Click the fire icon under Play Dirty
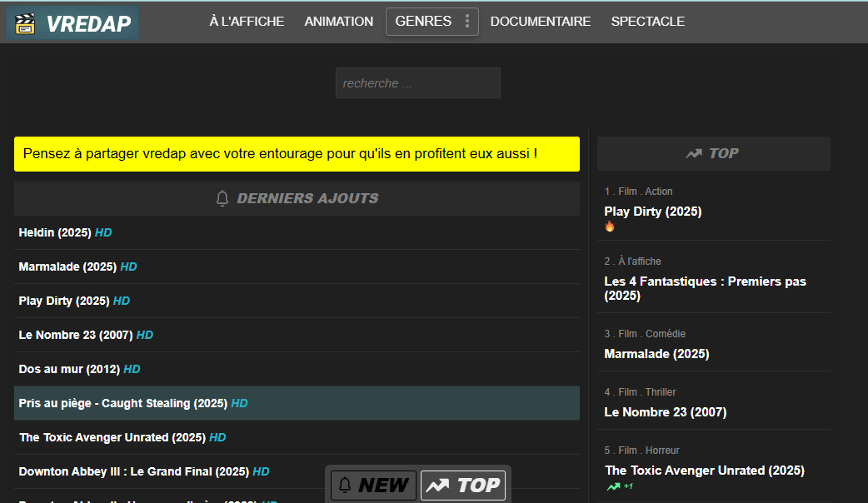This screenshot has height=503, width=868. (610, 227)
